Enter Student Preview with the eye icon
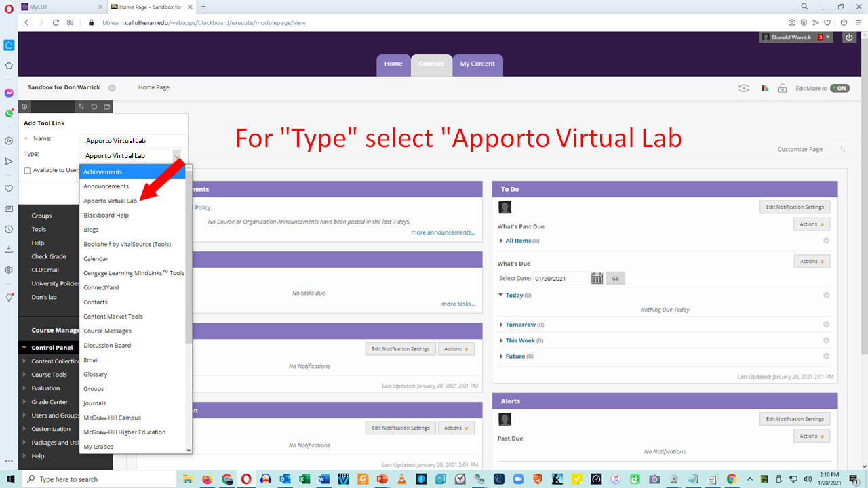Viewport: 868px width, 488px height. (745, 88)
